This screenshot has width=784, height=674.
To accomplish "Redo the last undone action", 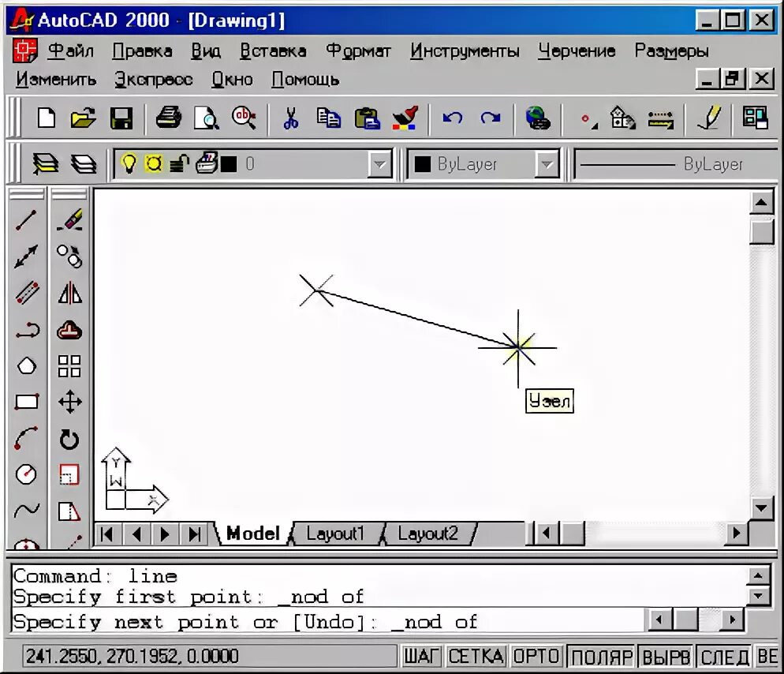I will coord(491,118).
